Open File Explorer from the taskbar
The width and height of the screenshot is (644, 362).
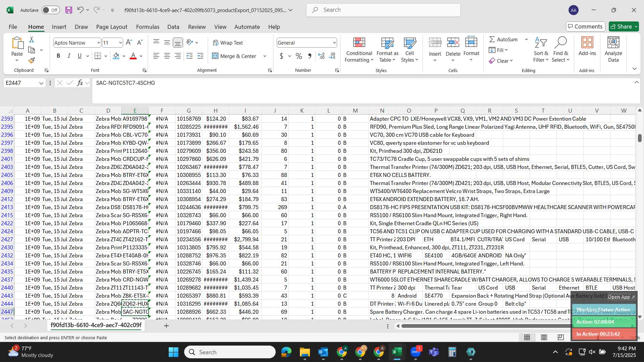pos(305,352)
